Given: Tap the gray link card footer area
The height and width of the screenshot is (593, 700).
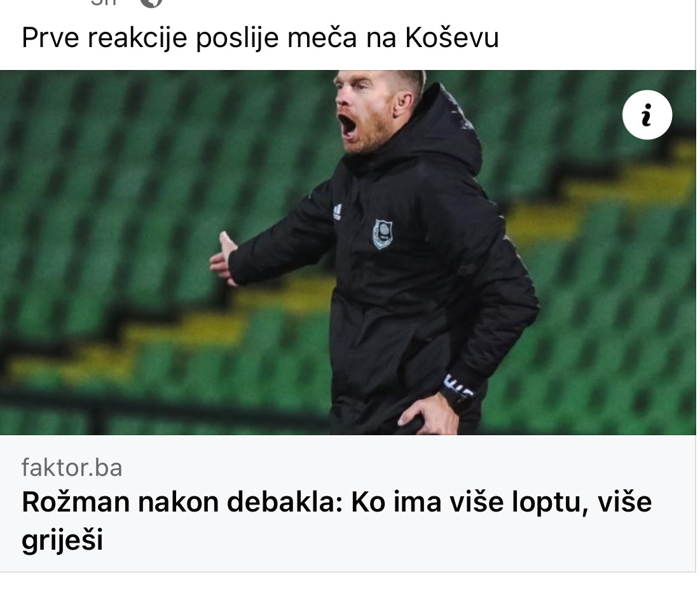Looking at the screenshot, I should 348,503.
